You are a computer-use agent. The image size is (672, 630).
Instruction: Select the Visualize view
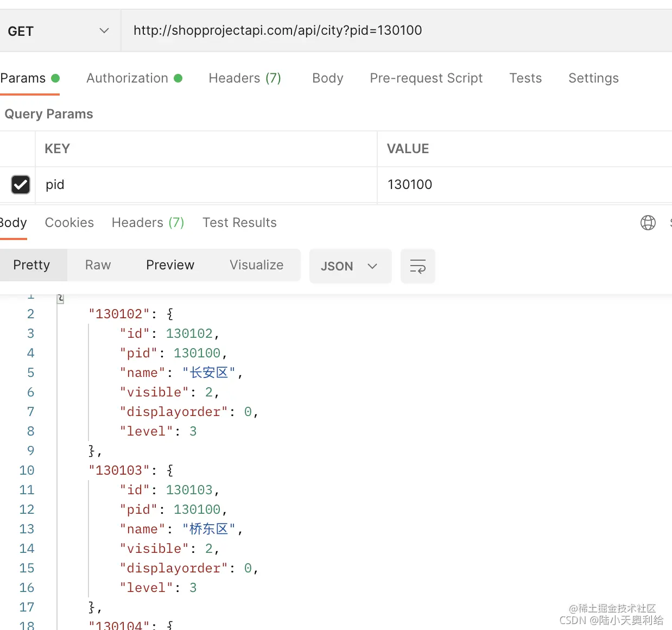point(257,265)
